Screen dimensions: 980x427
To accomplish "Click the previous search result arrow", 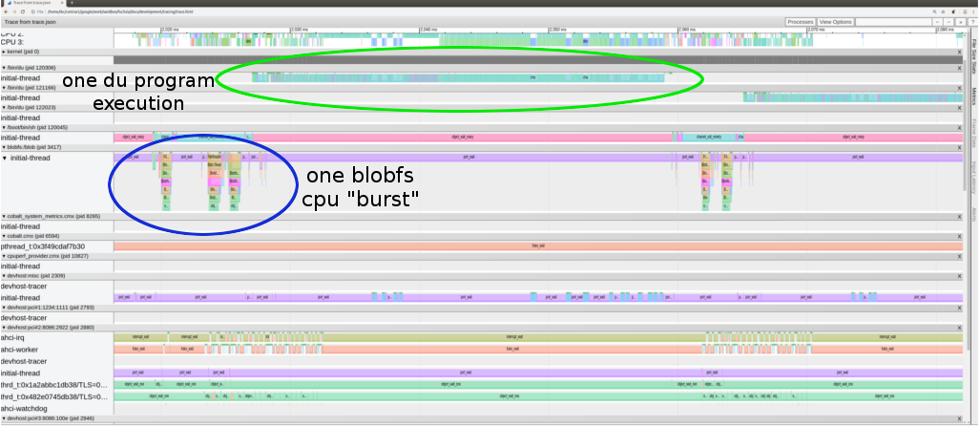I will pyautogui.click(x=937, y=22).
